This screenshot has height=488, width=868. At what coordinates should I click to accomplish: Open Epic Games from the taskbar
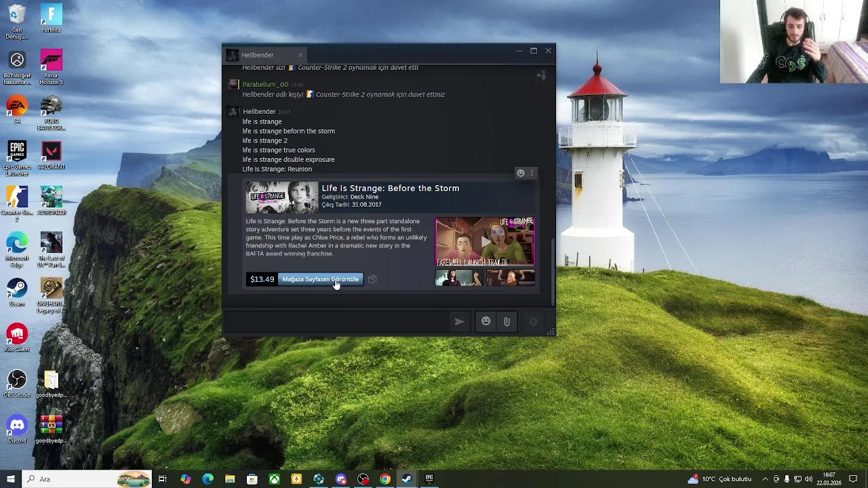point(429,479)
